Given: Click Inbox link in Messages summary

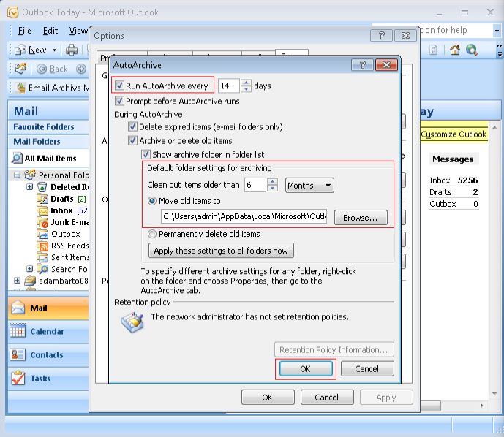Looking at the screenshot, I should [x=440, y=180].
